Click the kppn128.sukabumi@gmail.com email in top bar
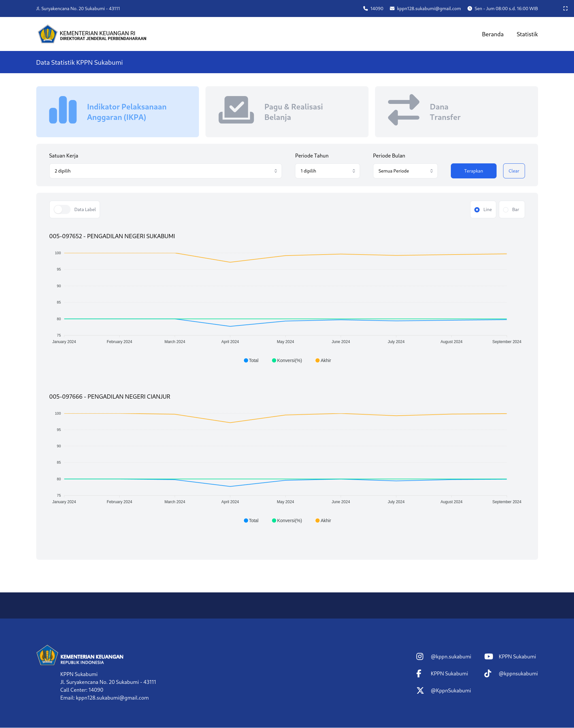This screenshot has width=574, height=728. pos(429,8)
